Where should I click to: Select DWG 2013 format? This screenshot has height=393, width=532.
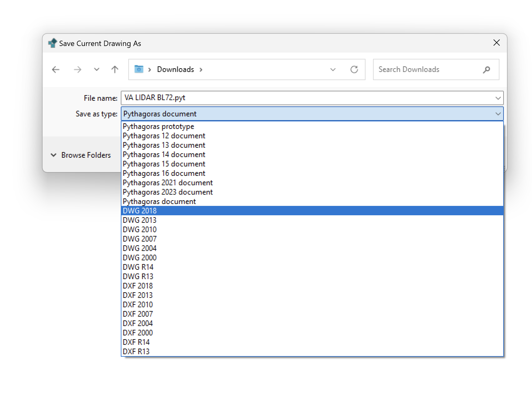coord(312,220)
